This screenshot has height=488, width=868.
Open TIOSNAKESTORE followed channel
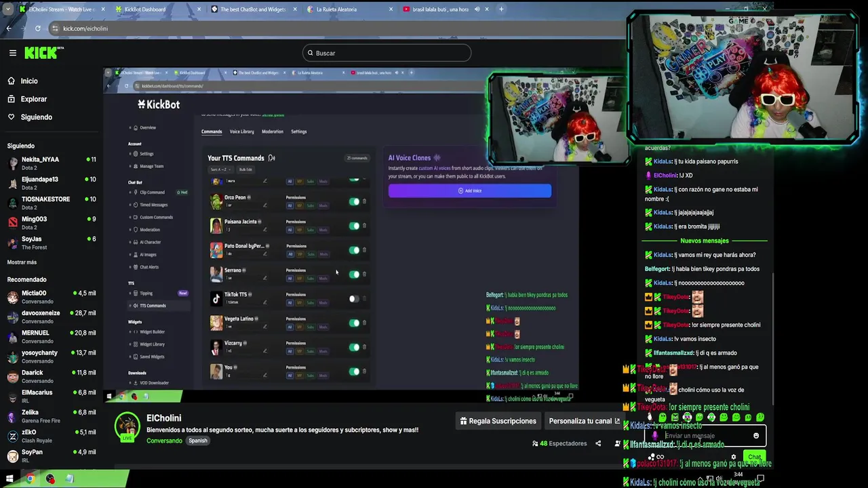pyautogui.click(x=52, y=203)
